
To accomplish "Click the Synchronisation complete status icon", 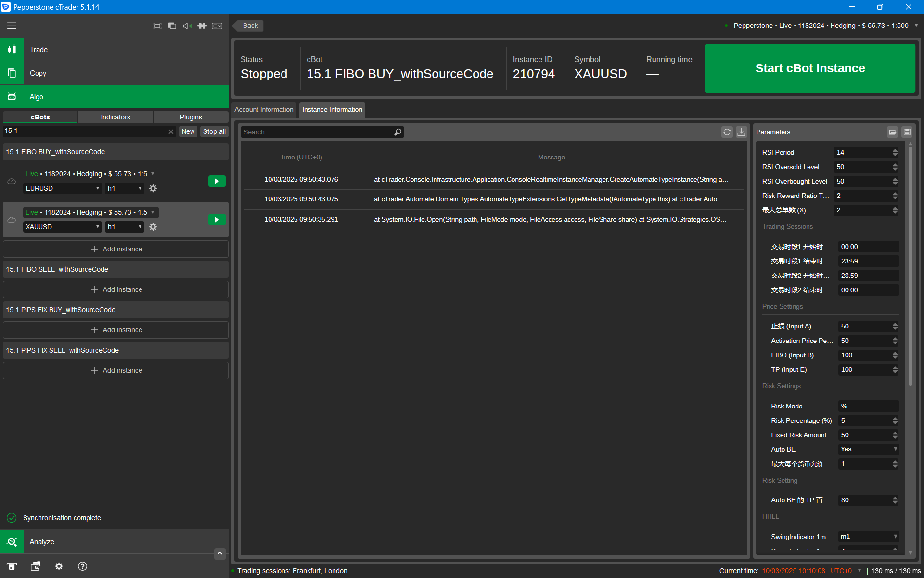I will click(x=12, y=518).
